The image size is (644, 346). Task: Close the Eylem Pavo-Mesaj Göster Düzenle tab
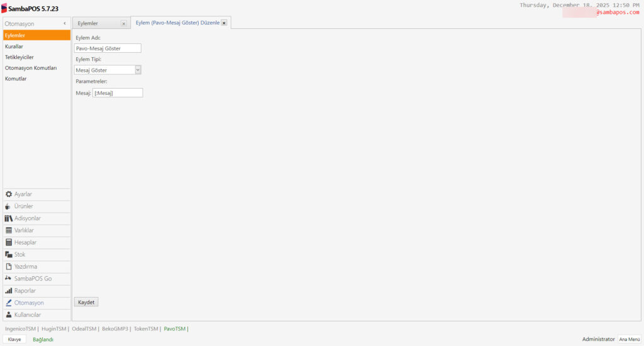224,23
